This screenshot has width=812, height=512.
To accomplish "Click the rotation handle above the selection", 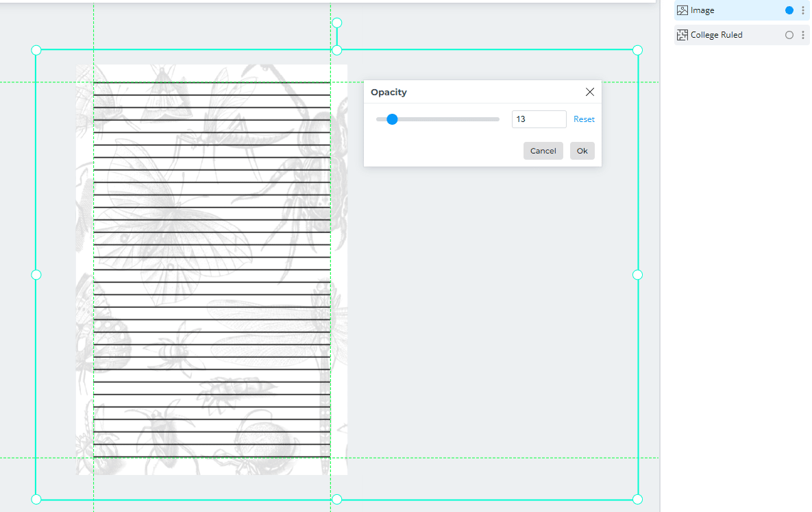I will pyautogui.click(x=336, y=23).
